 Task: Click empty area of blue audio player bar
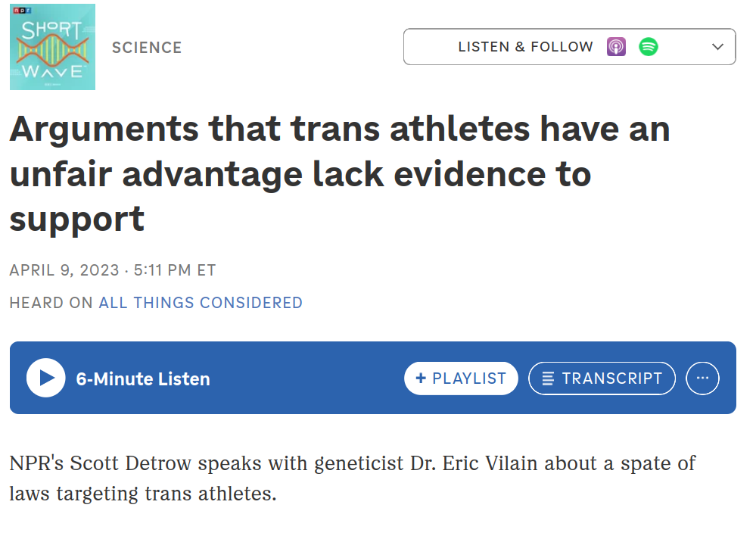[309, 378]
